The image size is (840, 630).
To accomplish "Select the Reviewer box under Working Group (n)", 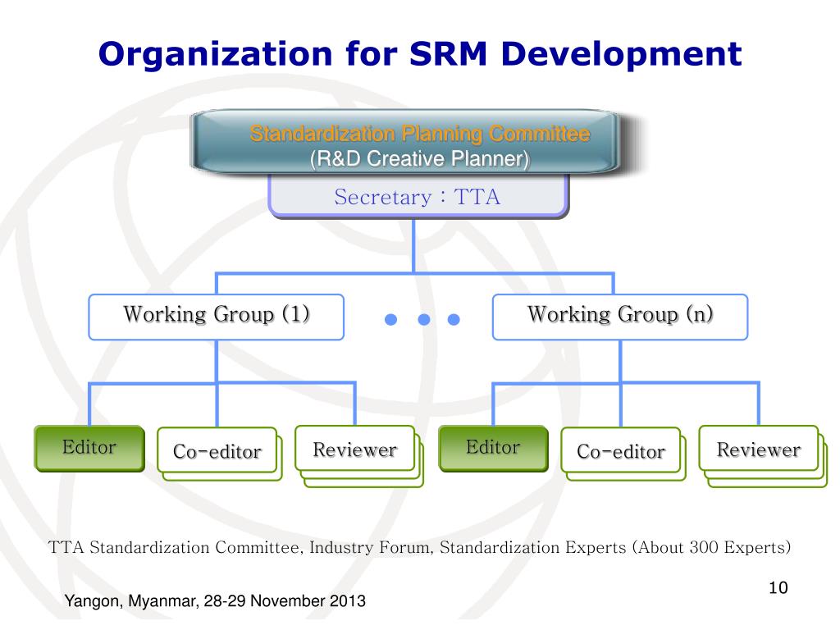I will (x=759, y=449).
